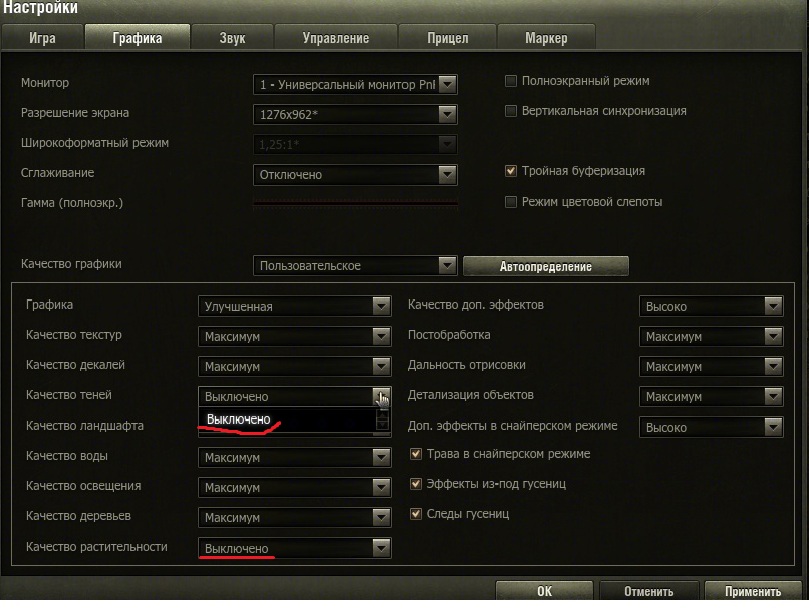Open Дальность отрисовки dropdown
Viewport: 809px width, 614px height.
711,366
